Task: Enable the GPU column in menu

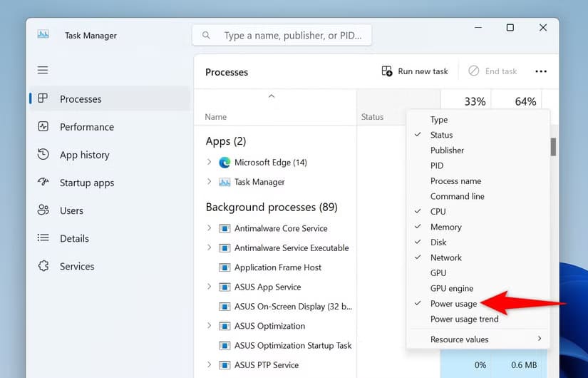Action: (438, 273)
